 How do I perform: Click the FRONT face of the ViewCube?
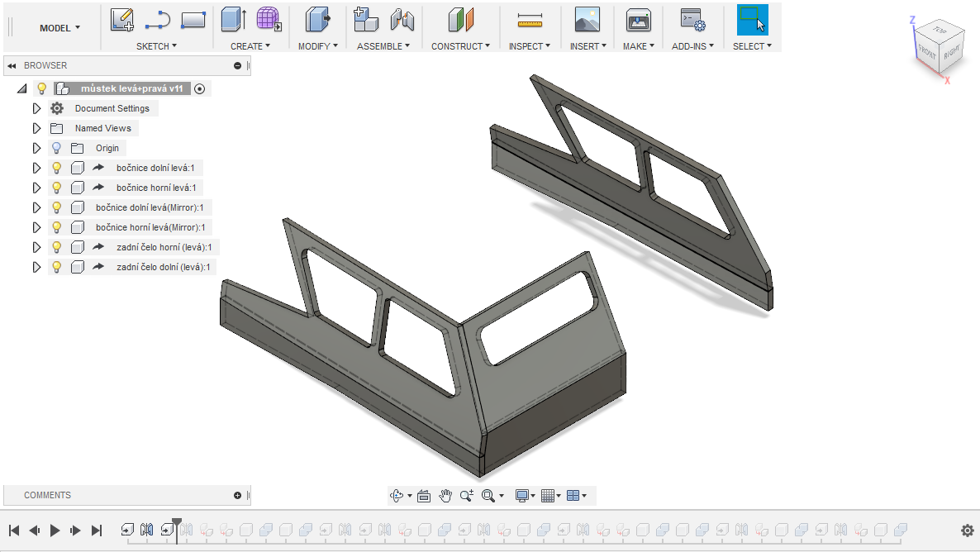tap(927, 50)
